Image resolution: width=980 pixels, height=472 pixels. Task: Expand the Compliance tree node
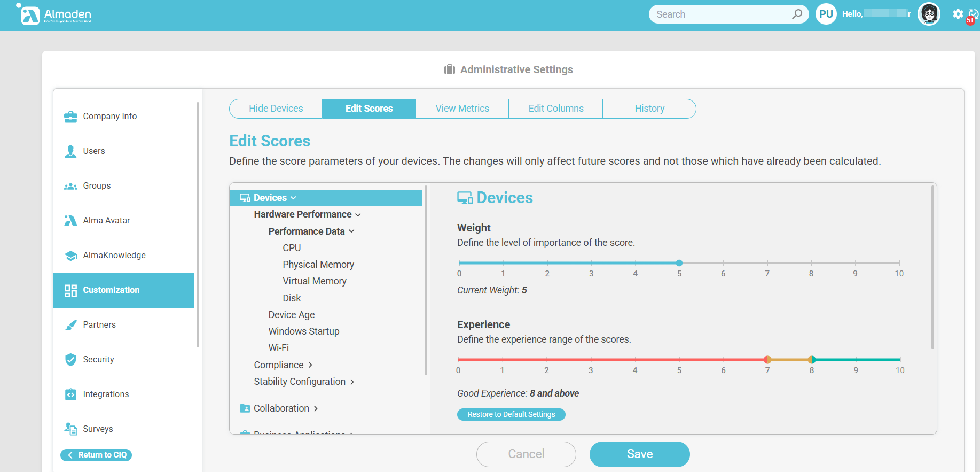pyautogui.click(x=310, y=365)
